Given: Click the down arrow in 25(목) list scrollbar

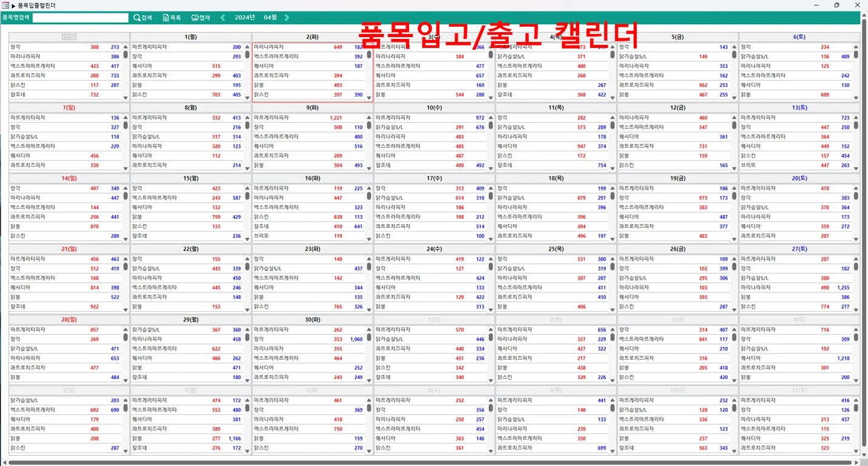Looking at the screenshot, I should click(613, 309).
